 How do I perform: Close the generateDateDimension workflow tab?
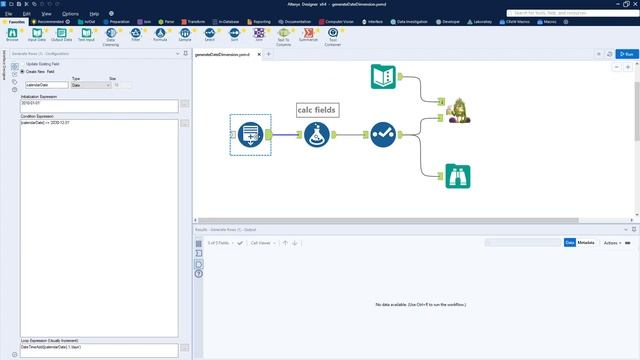coord(259,54)
